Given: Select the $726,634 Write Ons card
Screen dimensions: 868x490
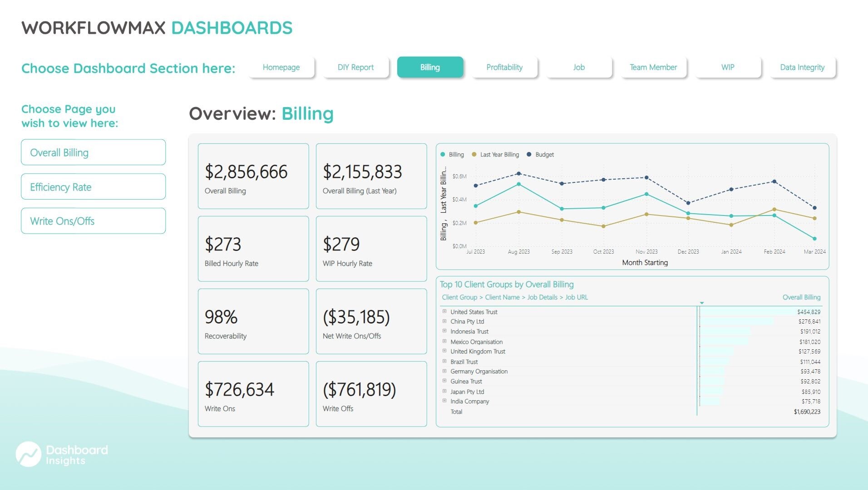Looking at the screenshot, I should tap(253, 394).
